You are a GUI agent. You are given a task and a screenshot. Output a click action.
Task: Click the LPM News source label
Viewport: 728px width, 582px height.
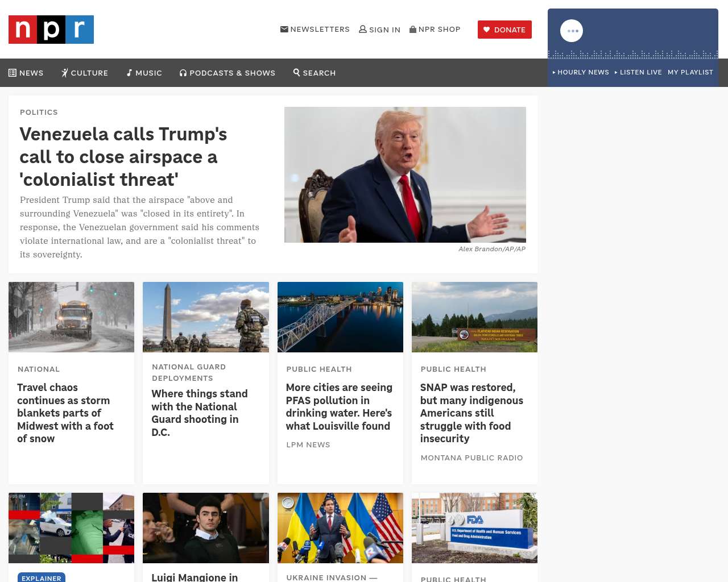[308, 444]
